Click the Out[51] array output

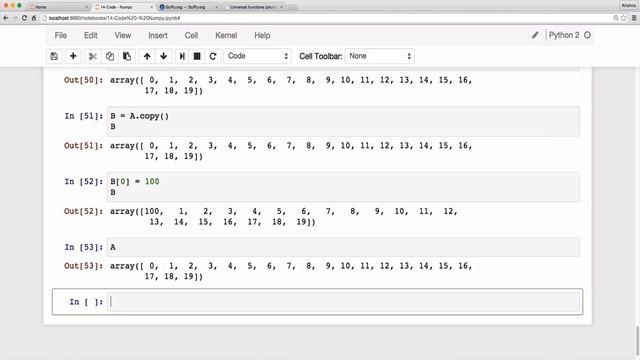tap(291, 151)
